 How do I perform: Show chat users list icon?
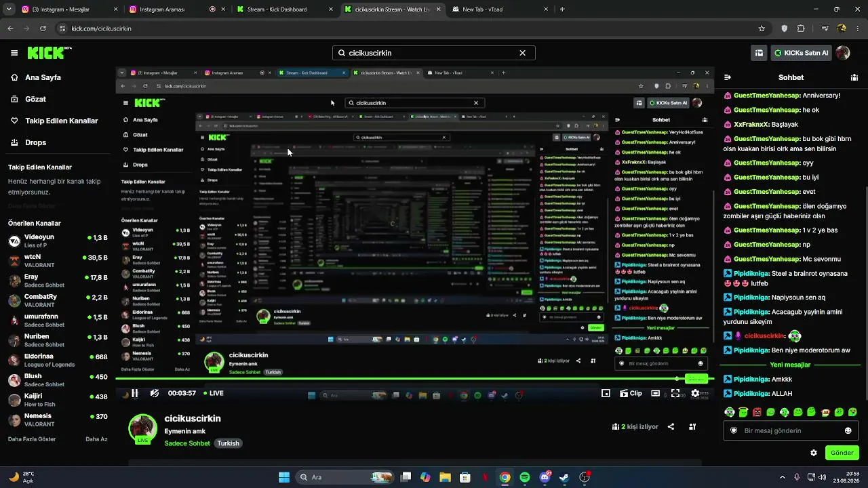[855, 77]
